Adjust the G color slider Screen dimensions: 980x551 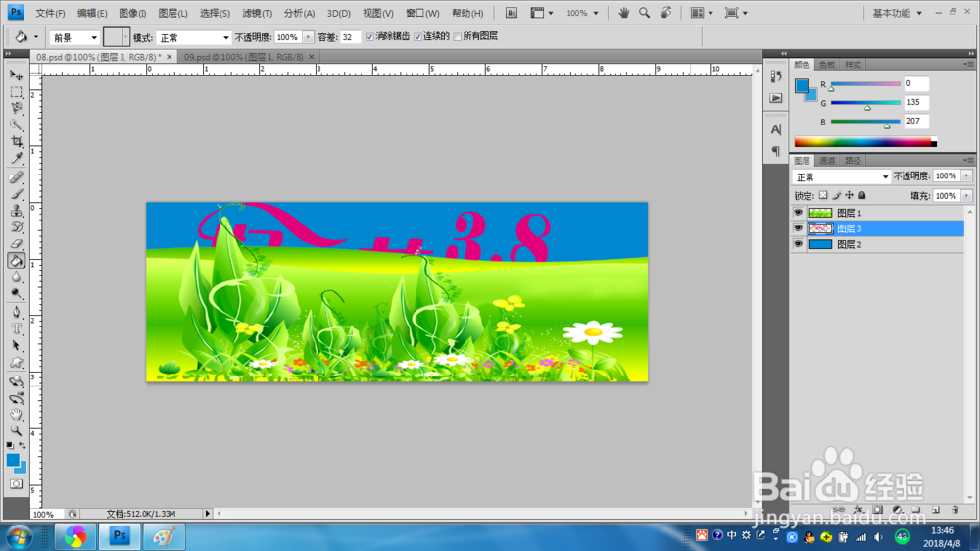point(867,108)
